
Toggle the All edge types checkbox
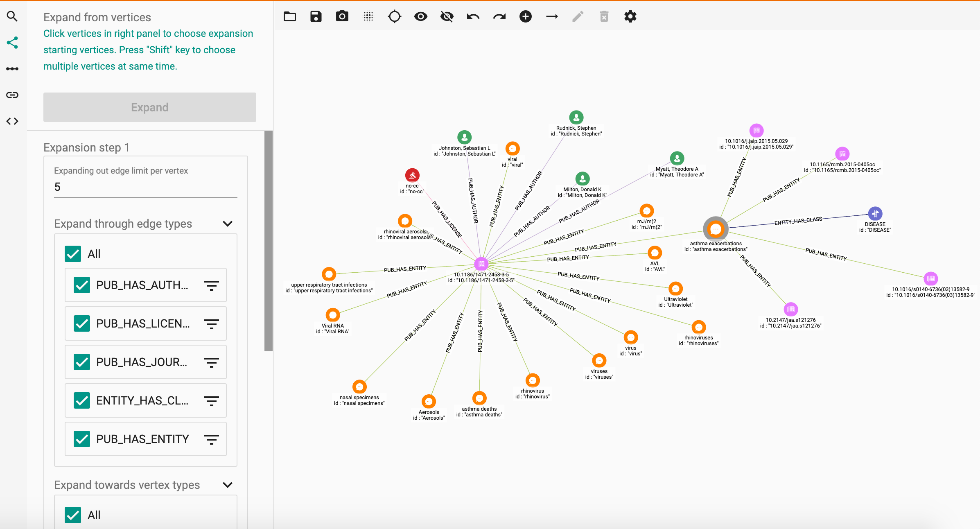coord(73,254)
